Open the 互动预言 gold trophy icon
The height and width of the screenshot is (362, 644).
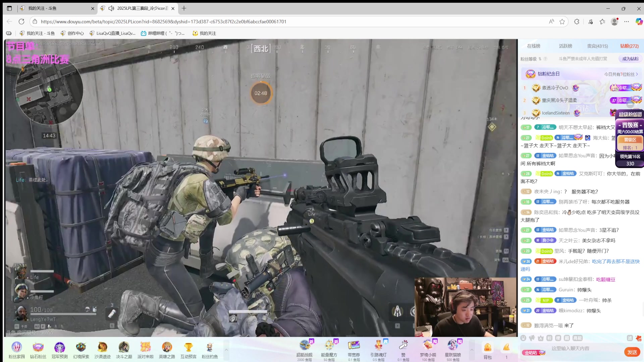(188, 350)
